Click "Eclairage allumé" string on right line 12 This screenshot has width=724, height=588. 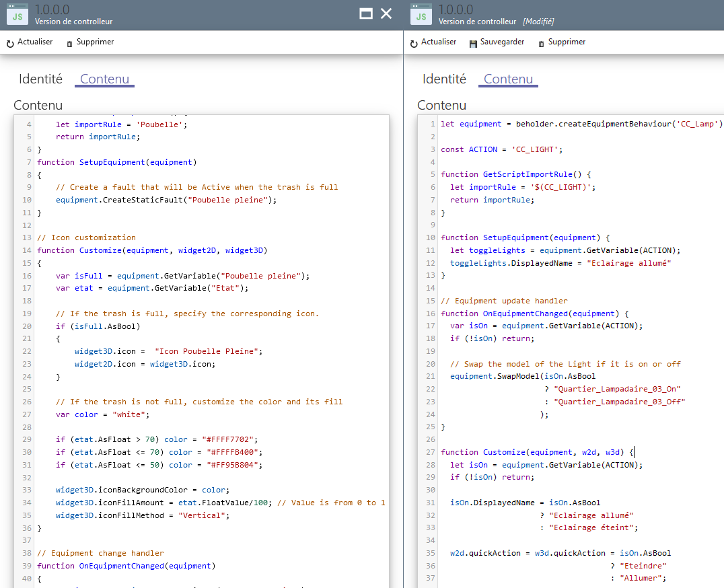coord(628,264)
